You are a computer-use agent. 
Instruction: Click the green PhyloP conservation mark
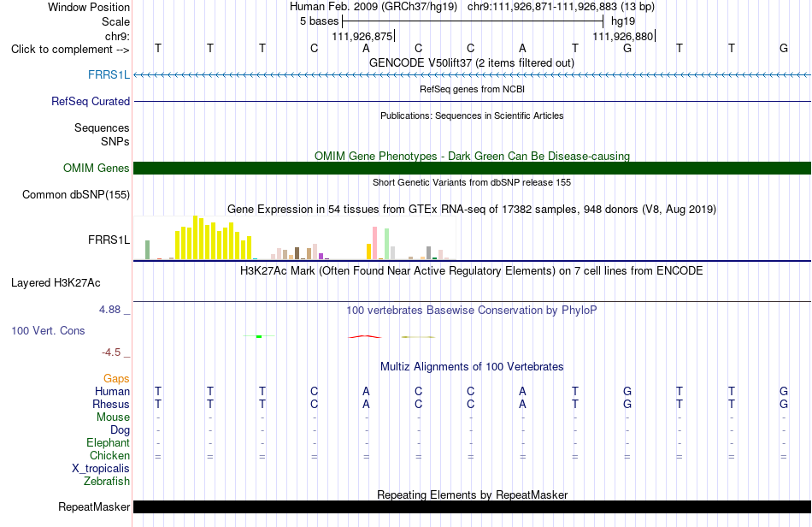coord(259,337)
